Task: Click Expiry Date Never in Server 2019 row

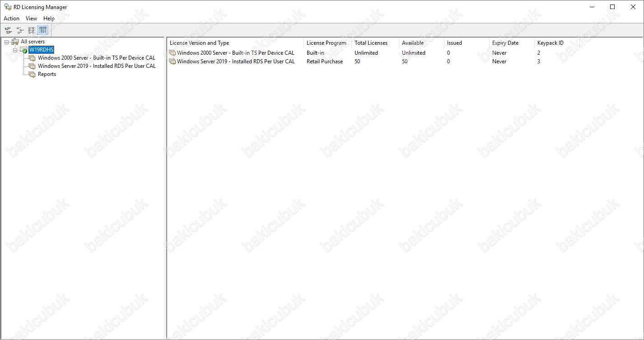Action: (x=499, y=61)
